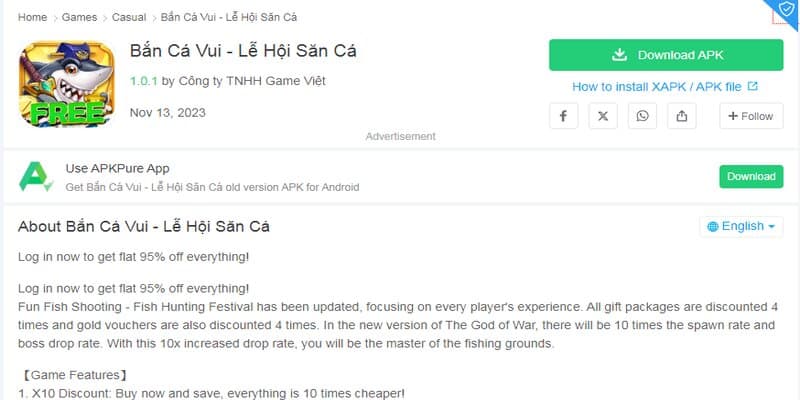Open How to install XAPK / APK file
800x400 pixels.
tap(657, 87)
